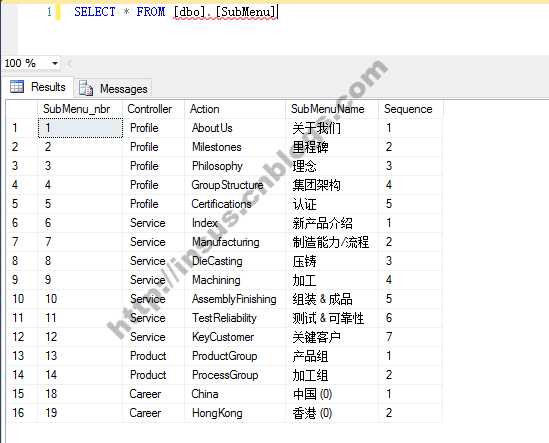Open the 100 % zoom dropdown
Viewport: 549px width, 443px height.
click(55, 63)
